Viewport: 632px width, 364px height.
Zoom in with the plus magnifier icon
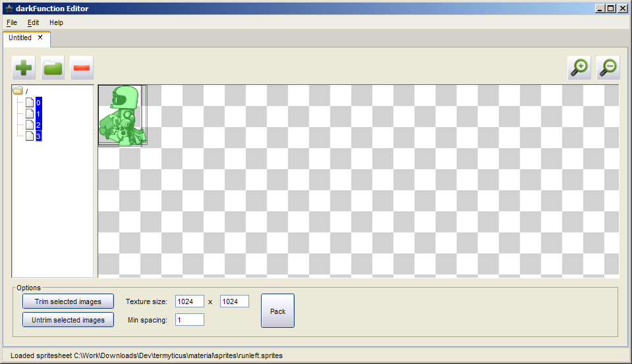579,68
